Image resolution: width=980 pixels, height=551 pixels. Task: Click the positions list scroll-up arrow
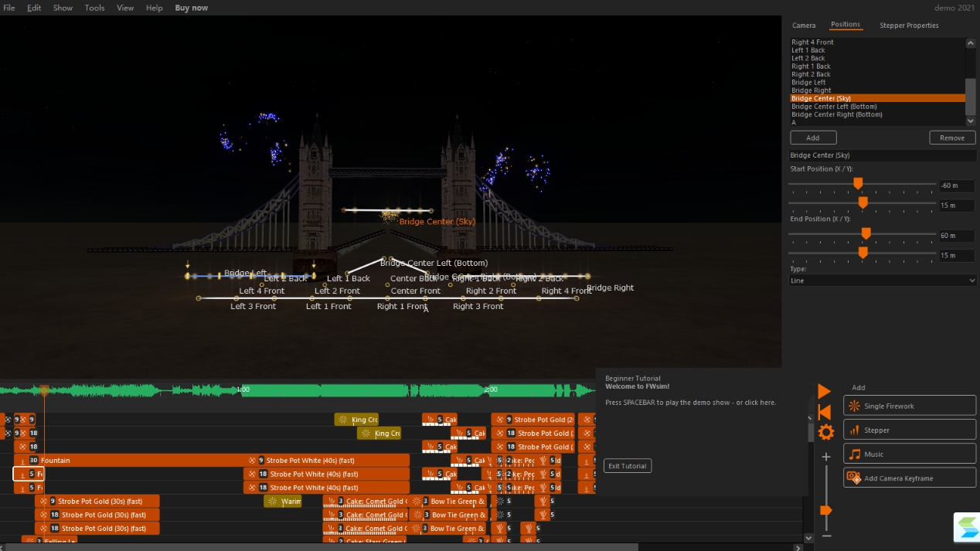click(x=971, y=43)
